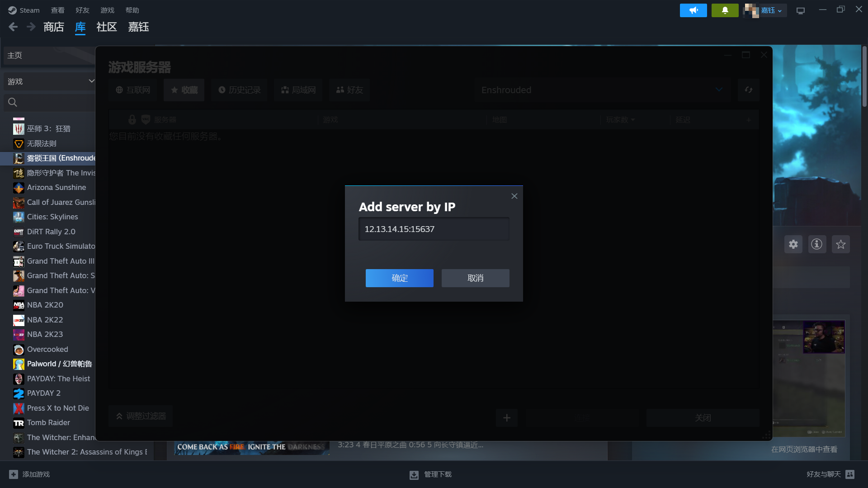Select NBA 2K22 in library
This screenshot has height=488, width=868.
45,320
